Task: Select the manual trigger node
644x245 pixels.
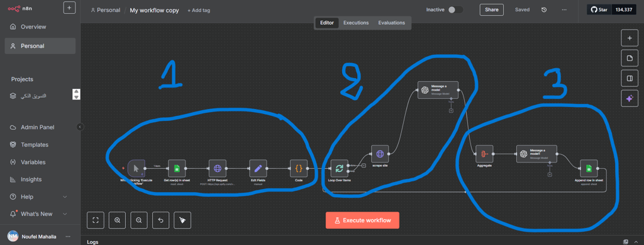Action: coord(136,168)
